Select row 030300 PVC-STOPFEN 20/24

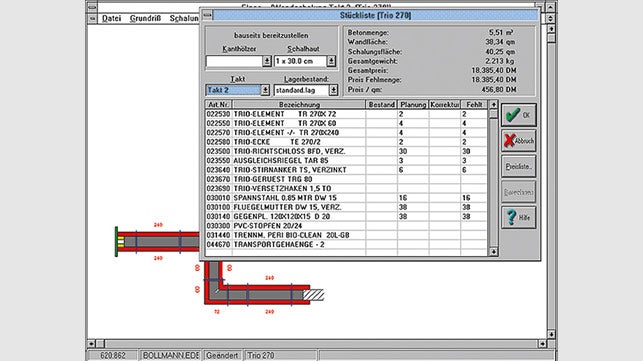(346, 226)
